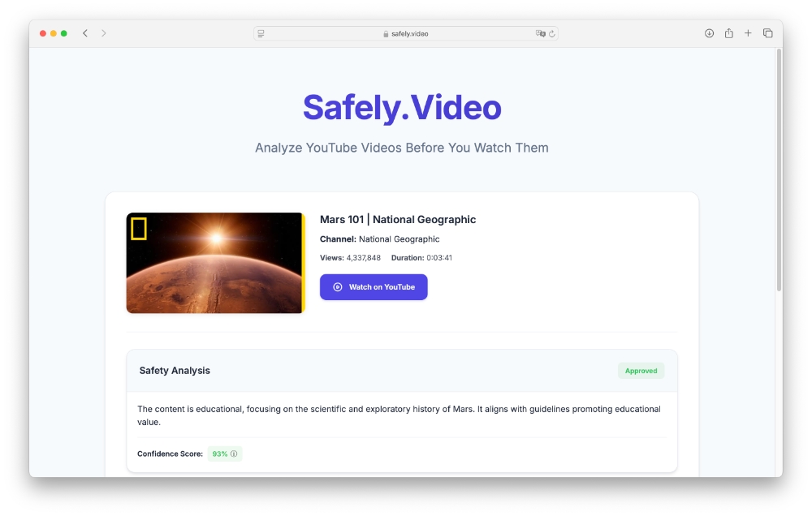Screen dimensions: 812x516
Task: Click the translate icon in the address bar
Action: (538, 33)
